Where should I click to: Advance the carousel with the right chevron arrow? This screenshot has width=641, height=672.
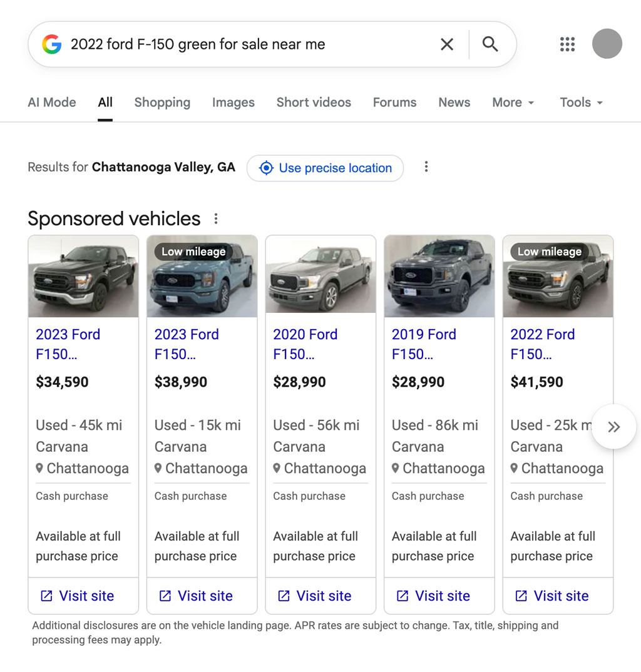[x=614, y=426]
